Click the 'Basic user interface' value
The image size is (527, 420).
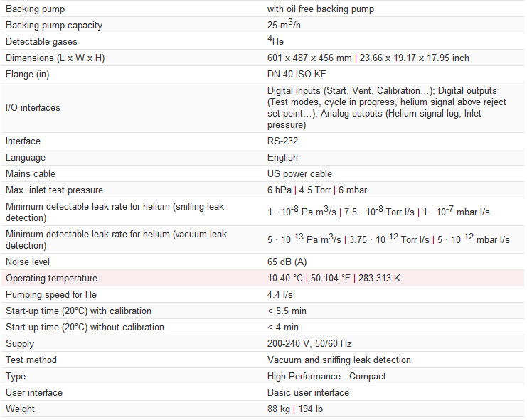coord(308,392)
